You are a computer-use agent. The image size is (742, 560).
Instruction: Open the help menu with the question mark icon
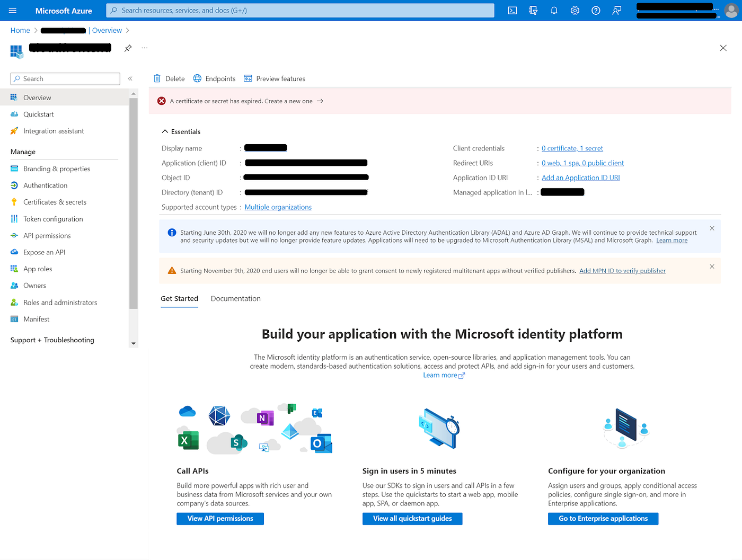[x=595, y=10]
